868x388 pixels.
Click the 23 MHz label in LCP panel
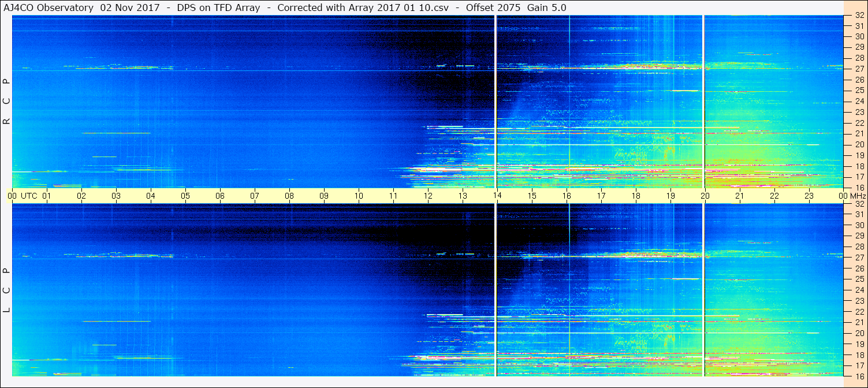[x=859, y=301]
